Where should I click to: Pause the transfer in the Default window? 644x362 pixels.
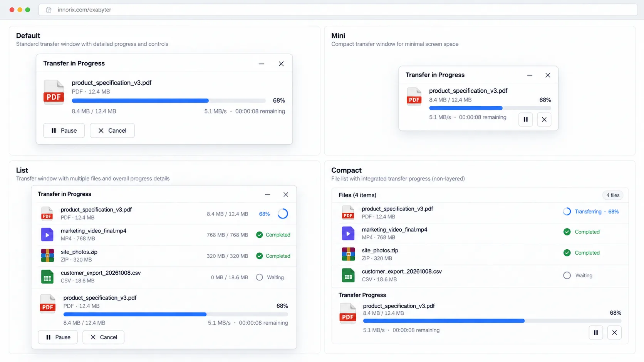pyautogui.click(x=64, y=130)
